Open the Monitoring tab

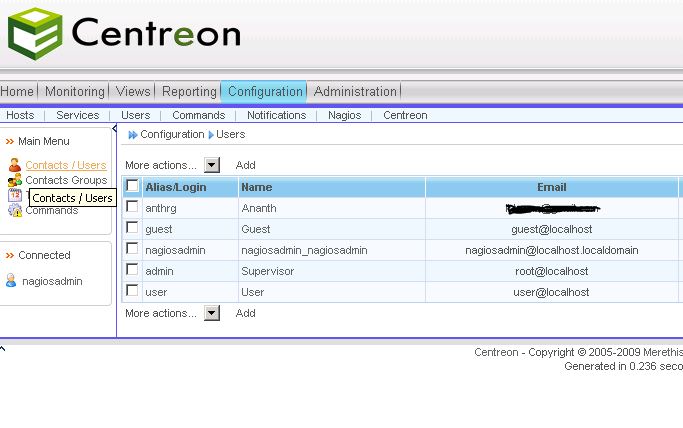(75, 91)
